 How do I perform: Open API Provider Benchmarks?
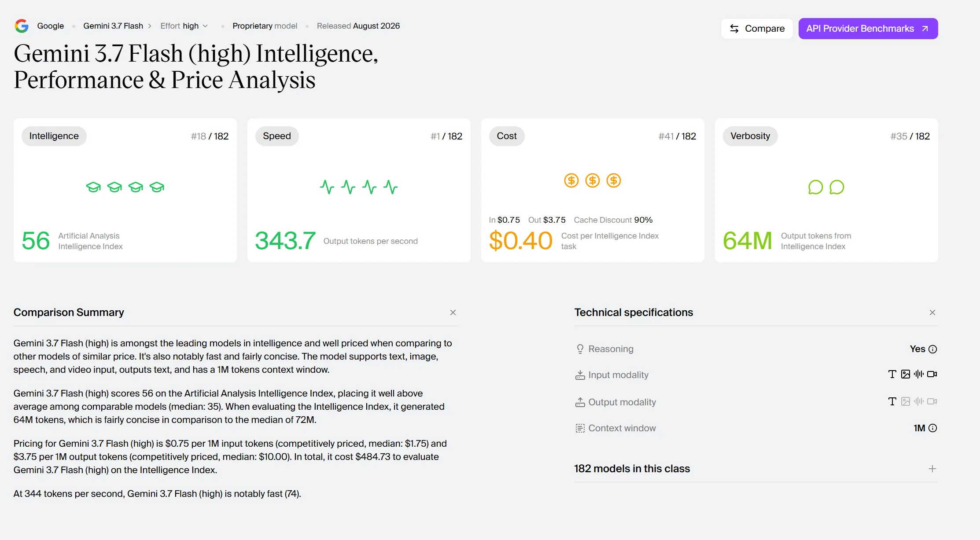(x=868, y=29)
